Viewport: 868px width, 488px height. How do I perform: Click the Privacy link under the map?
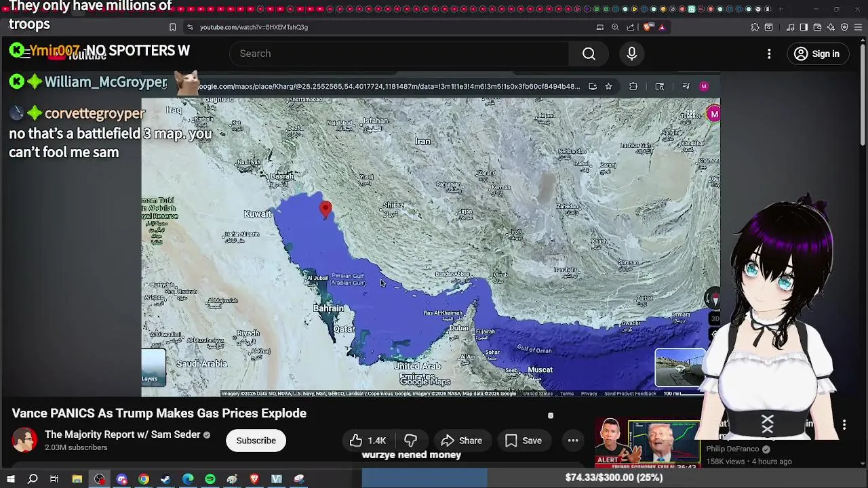pyautogui.click(x=589, y=394)
